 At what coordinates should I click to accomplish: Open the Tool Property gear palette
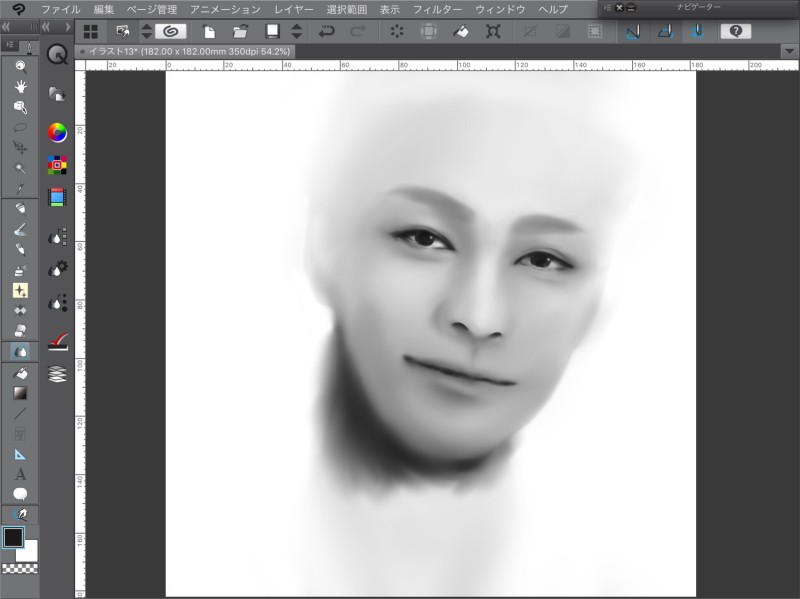[57, 268]
